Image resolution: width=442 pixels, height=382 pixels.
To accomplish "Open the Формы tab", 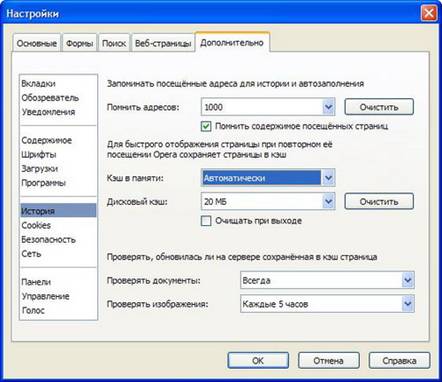I will (79, 43).
